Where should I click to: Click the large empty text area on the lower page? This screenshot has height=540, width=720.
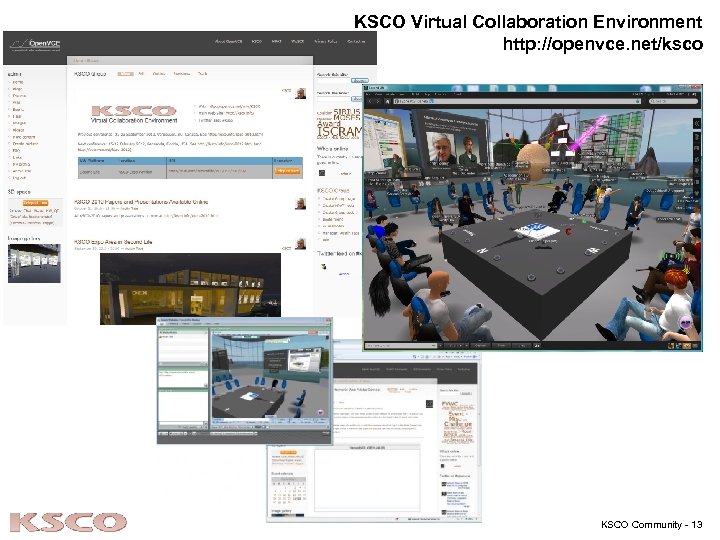[367, 480]
